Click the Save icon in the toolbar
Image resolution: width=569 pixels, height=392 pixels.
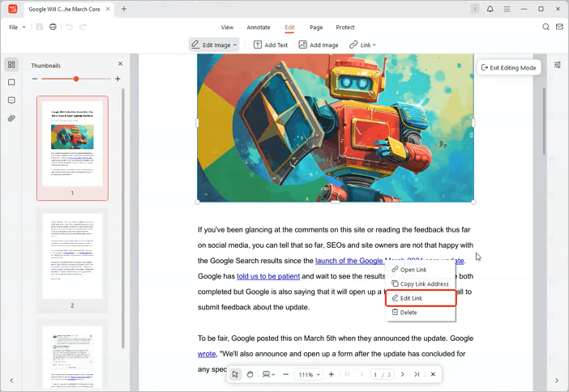[x=40, y=27]
